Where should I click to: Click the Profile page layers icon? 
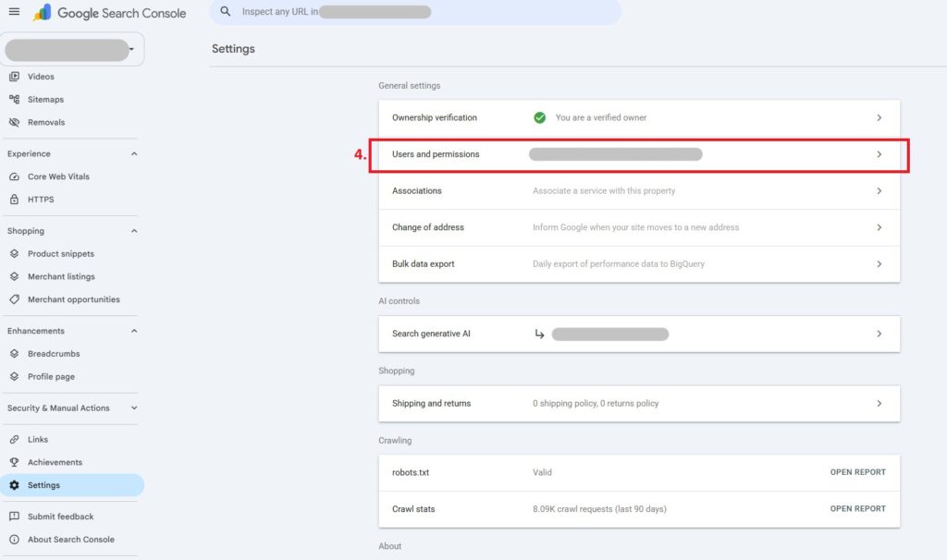[15, 377]
